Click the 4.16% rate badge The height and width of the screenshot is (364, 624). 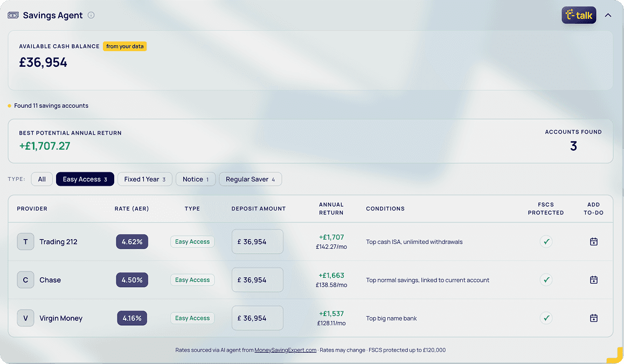[132, 318]
